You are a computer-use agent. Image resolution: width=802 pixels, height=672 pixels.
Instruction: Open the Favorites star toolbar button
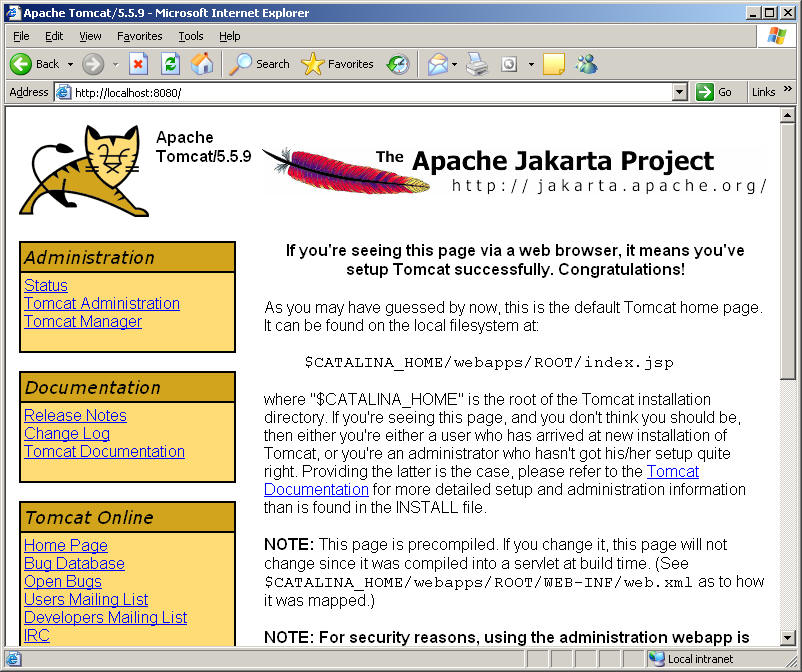pos(338,64)
